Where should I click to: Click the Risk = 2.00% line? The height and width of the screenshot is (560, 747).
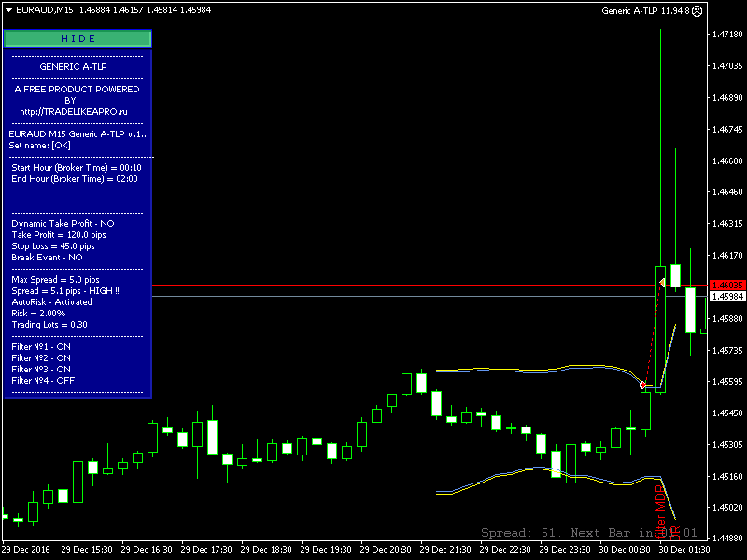(x=38, y=314)
